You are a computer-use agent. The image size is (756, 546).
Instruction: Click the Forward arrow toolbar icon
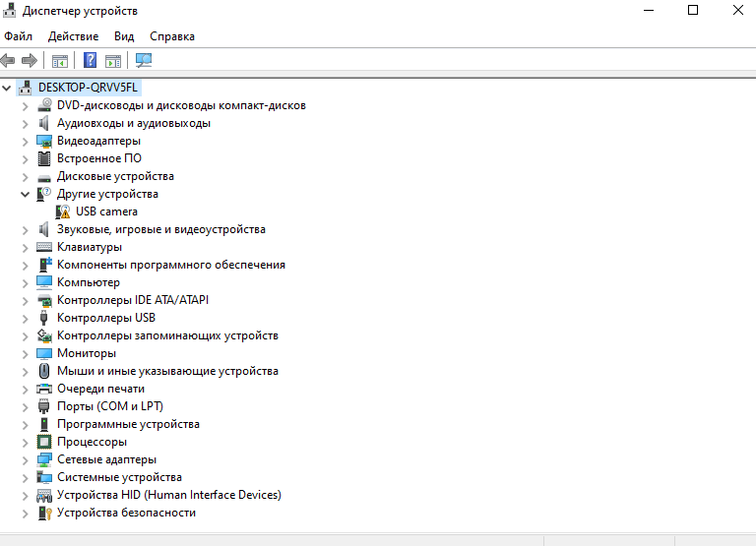pos(30,60)
